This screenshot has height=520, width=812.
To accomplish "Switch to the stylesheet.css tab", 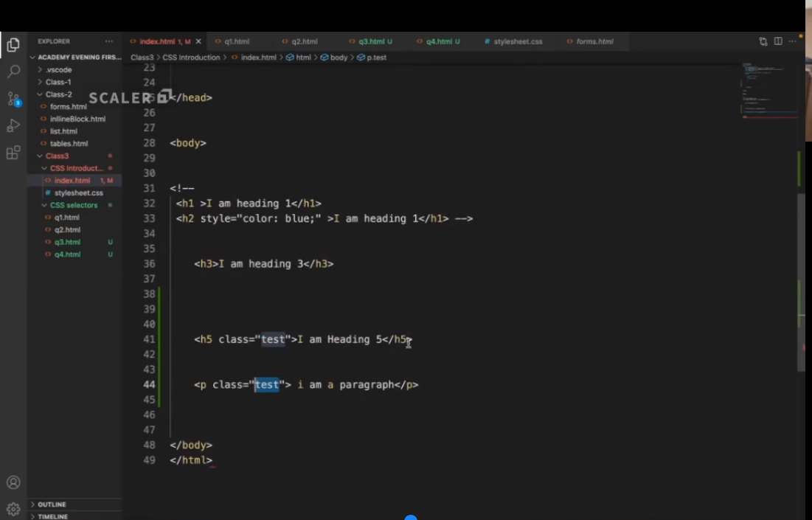I will [x=518, y=41].
